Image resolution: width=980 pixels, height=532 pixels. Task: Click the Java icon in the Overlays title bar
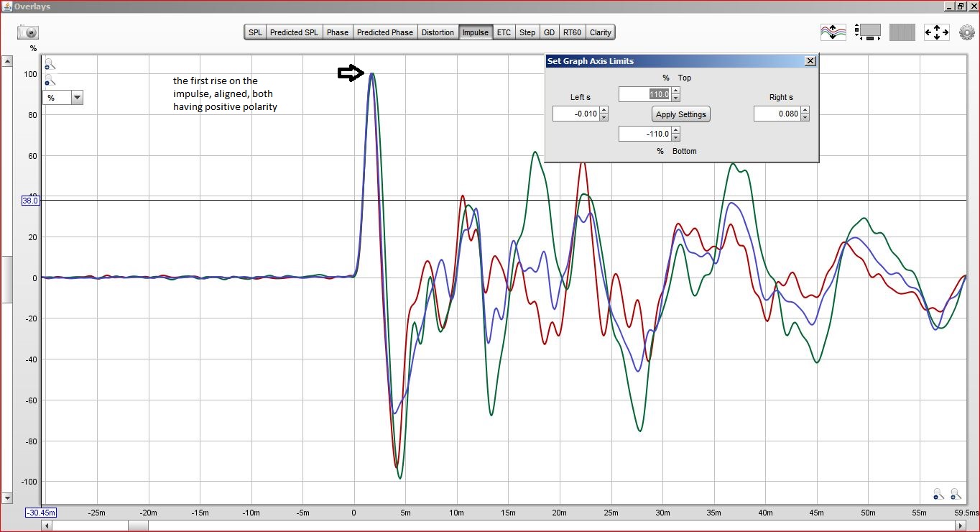click(x=6, y=6)
